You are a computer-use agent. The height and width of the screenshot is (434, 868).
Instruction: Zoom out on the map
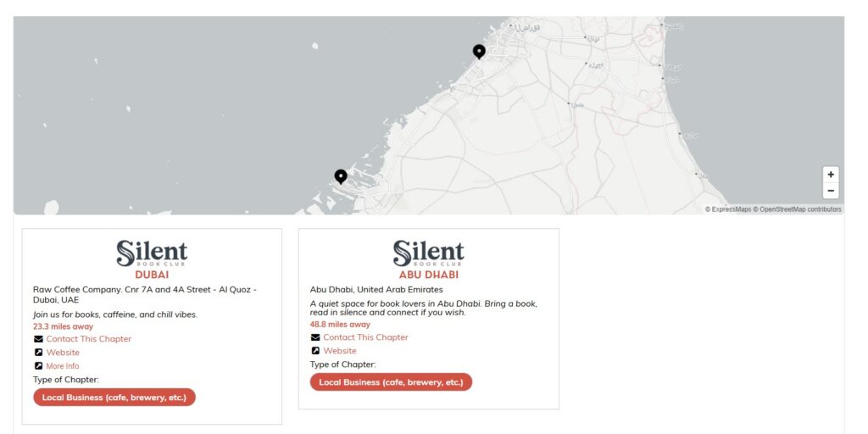[x=831, y=191]
